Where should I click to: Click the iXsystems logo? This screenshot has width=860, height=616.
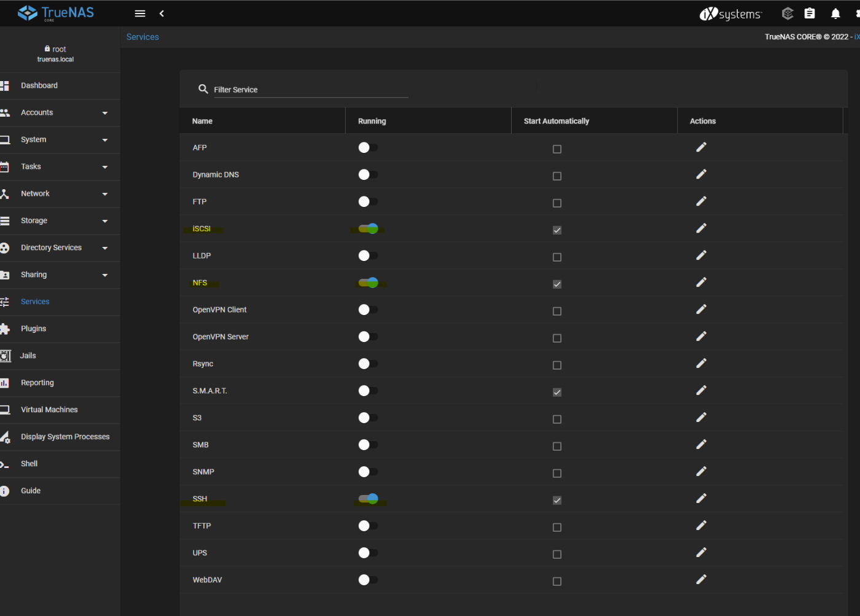(731, 14)
